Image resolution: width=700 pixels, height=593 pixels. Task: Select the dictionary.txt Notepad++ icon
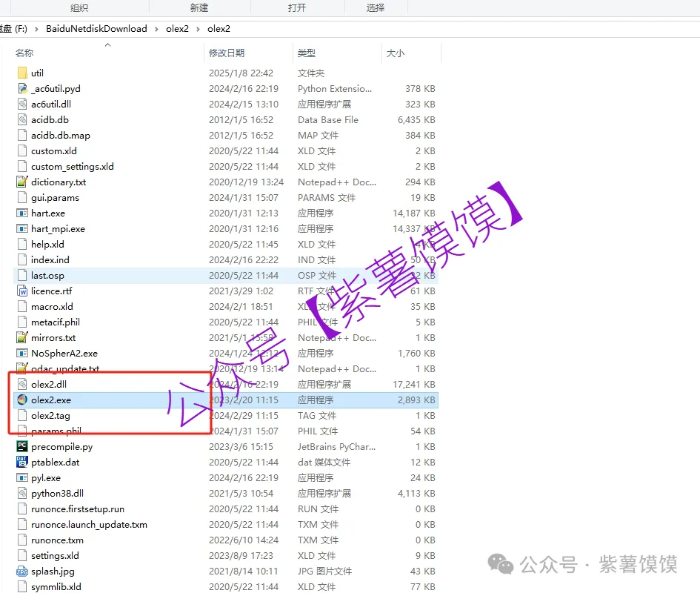tap(22, 182)
